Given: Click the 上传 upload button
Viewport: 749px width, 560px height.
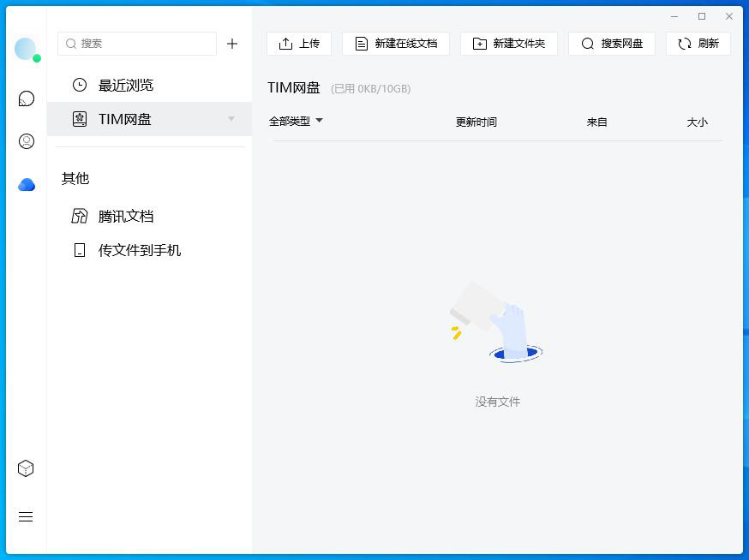Looking at the screenshot, I should 298,43.
